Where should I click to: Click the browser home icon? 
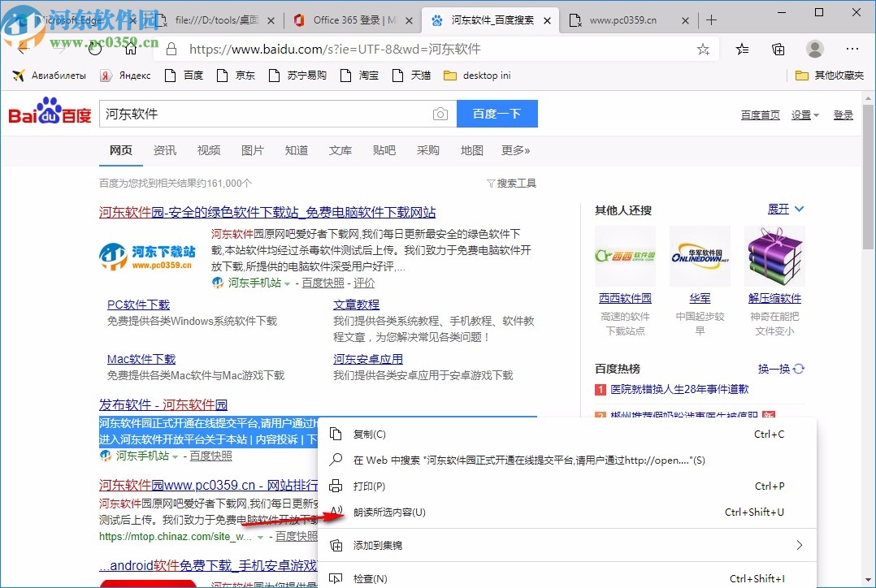(129, 49)
